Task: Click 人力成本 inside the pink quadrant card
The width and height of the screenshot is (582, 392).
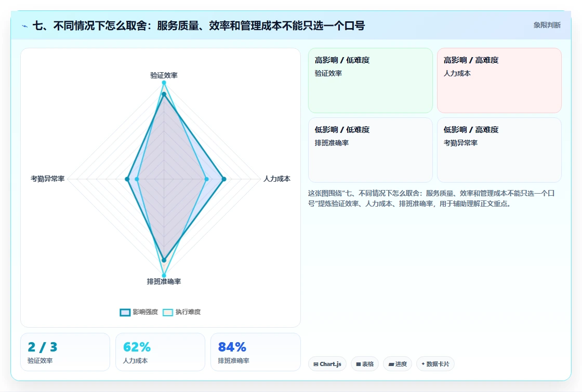Action: (457, 73)
